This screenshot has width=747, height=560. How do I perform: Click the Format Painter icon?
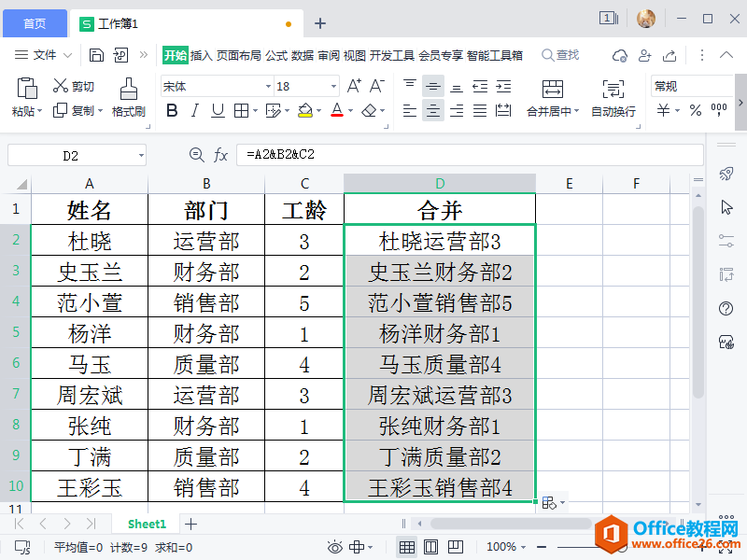click(x=128, y=89)
